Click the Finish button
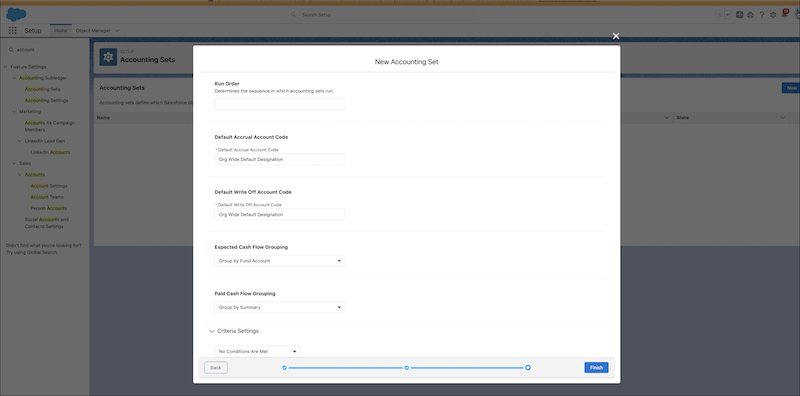The image size is (800, 396). click(x=596, y=367)
